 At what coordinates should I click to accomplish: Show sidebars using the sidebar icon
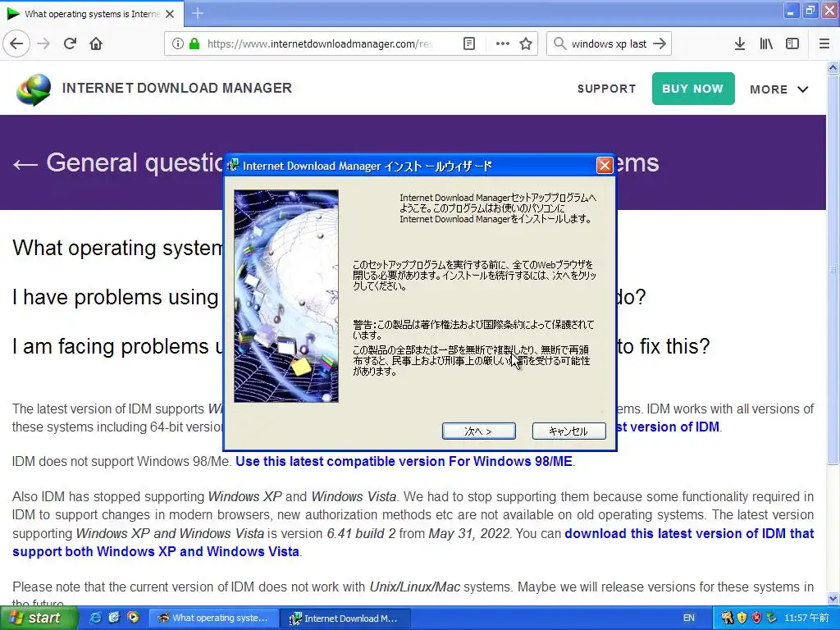tap(792, 43)
